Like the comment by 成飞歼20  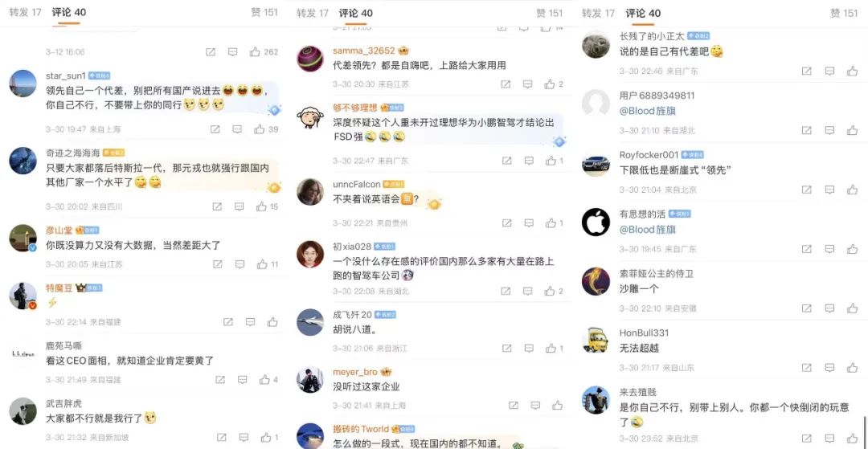(551, 349)
